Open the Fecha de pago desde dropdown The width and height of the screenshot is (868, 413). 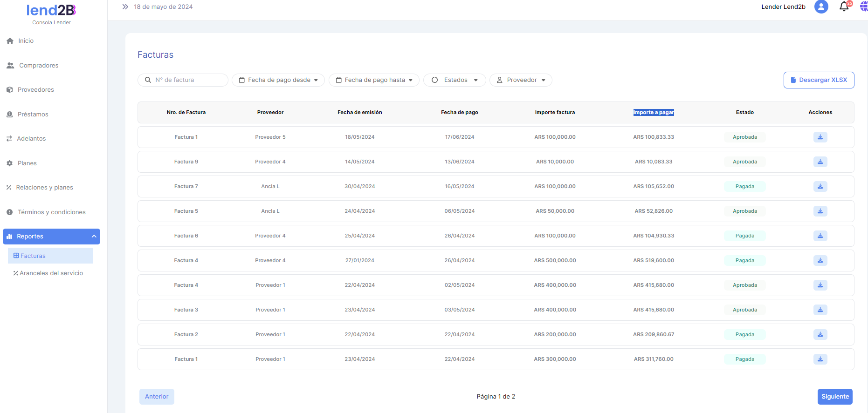pyautogui.click(x=278, y=80)
